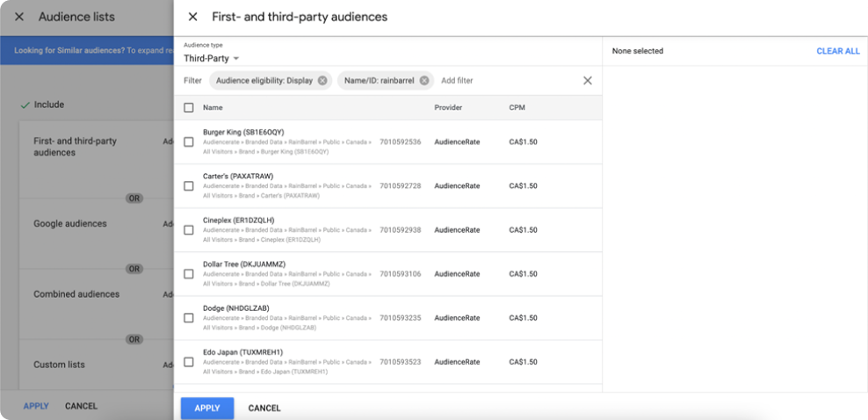Select the Carter's audience checkbox

pos(189,186)
